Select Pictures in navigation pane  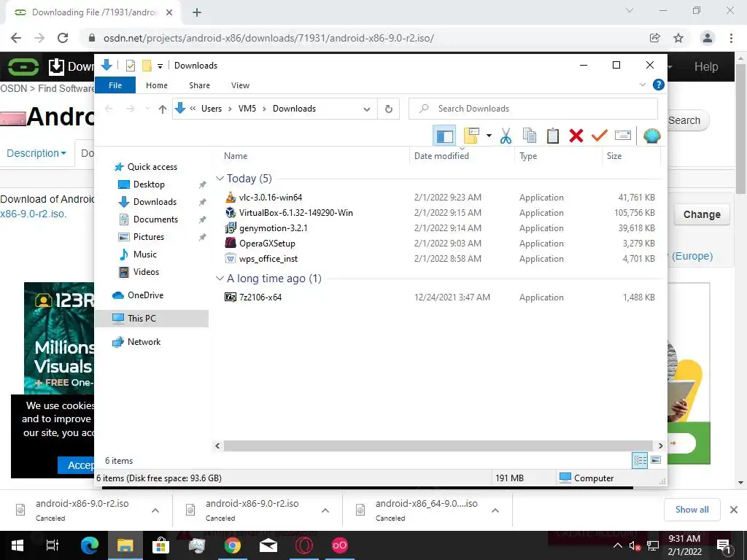pos(149,237)
